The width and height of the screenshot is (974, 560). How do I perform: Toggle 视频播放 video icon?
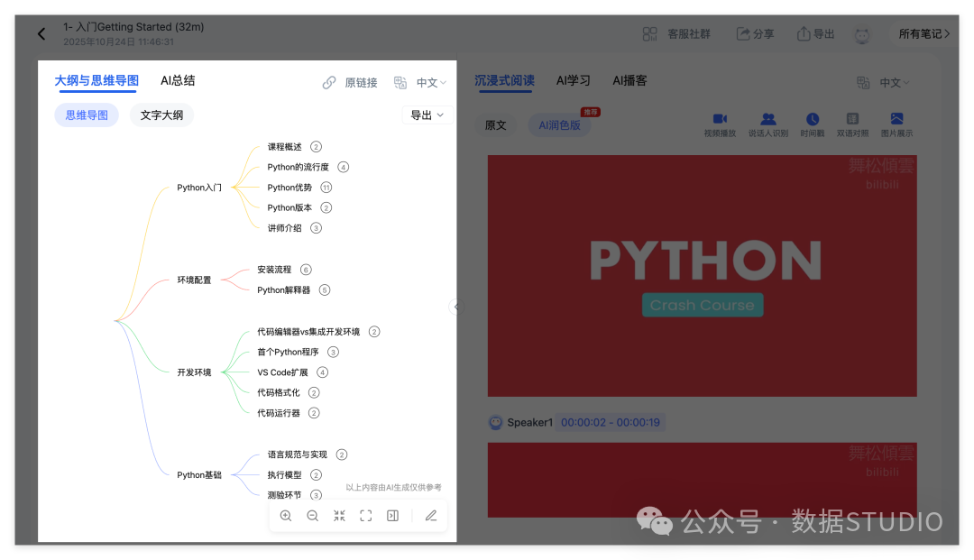click(720, 124)
